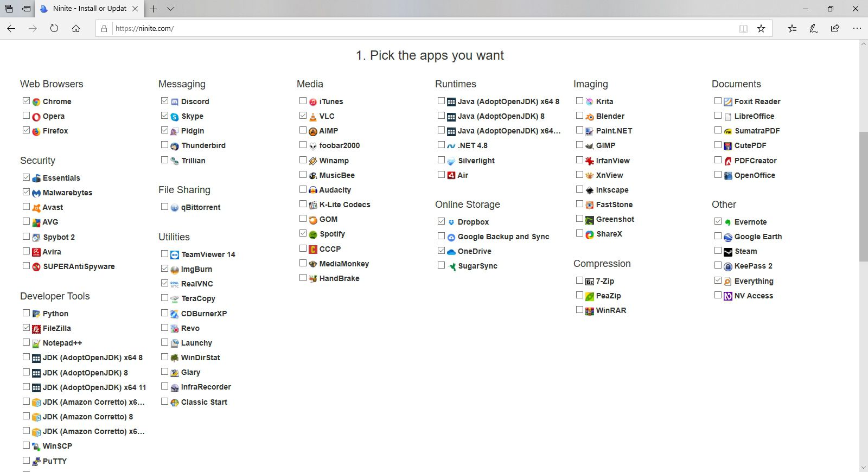Viewport: 868px width, 472px height.
Task: Uncheck the Skype checkbox
Action: (x=164, y=116)
